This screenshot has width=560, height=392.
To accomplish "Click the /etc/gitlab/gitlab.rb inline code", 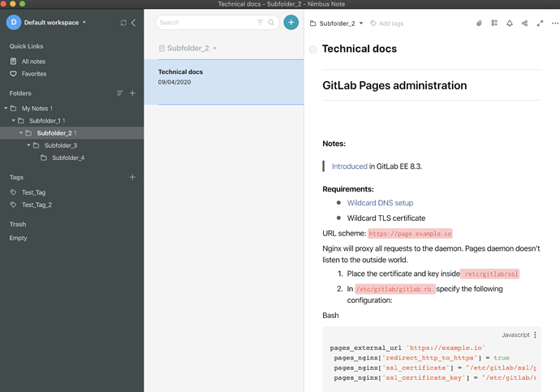I will pyautogui.click(x=395, y=289).
